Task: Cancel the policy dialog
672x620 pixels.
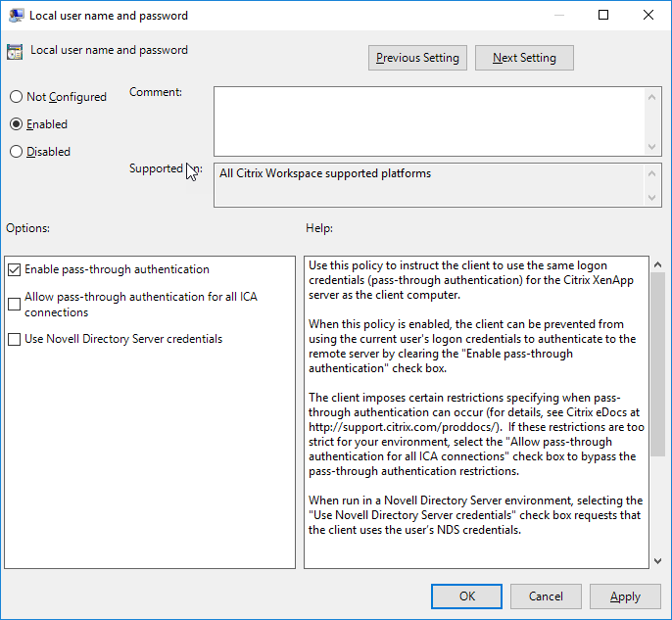Action: pyautogui.click(x=546, y=596)
